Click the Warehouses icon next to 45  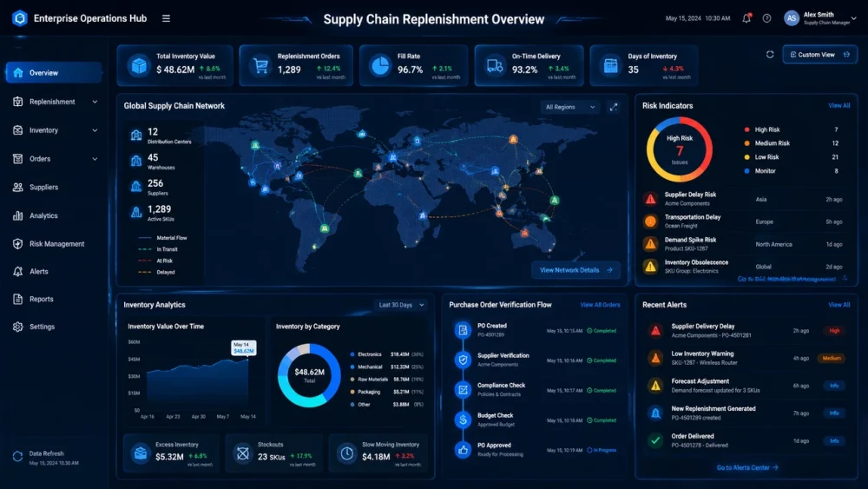point(136,162)
